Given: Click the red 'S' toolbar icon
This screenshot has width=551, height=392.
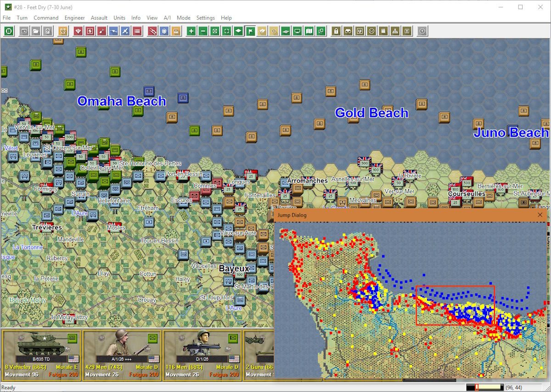Looking at the screenshot, I should point(90,31).
